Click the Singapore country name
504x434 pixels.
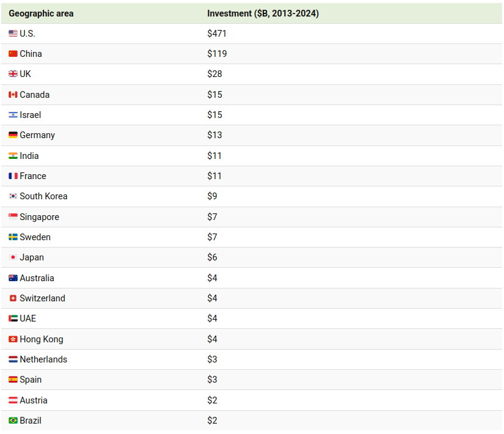[39, 217]
